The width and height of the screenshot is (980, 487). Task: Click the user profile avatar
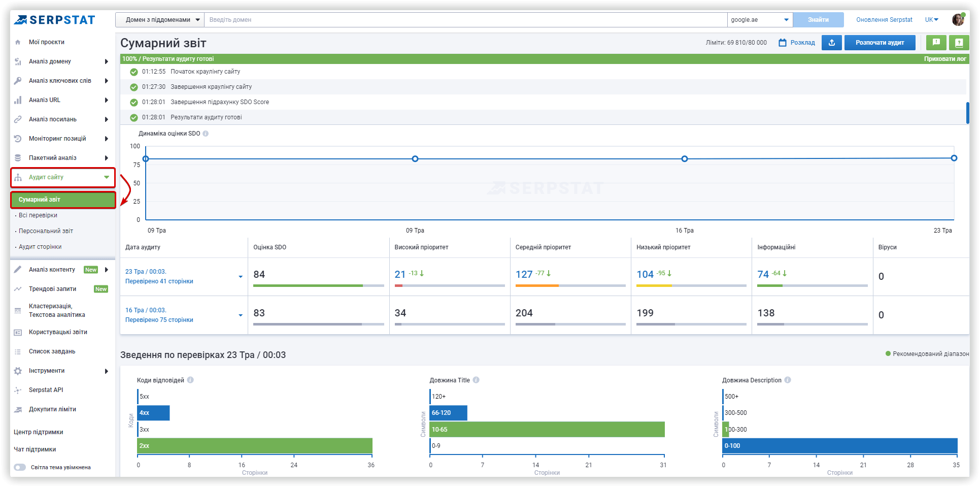(958, 19)
